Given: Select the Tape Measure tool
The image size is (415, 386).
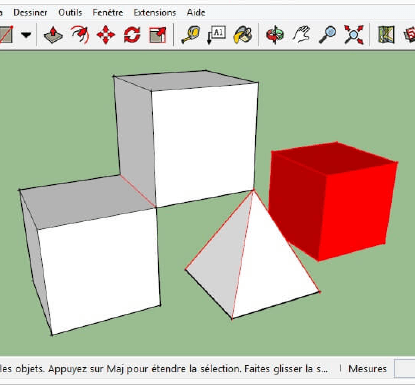Looking at the screenshot, I should pyautogui.click(x=191, y=35).
